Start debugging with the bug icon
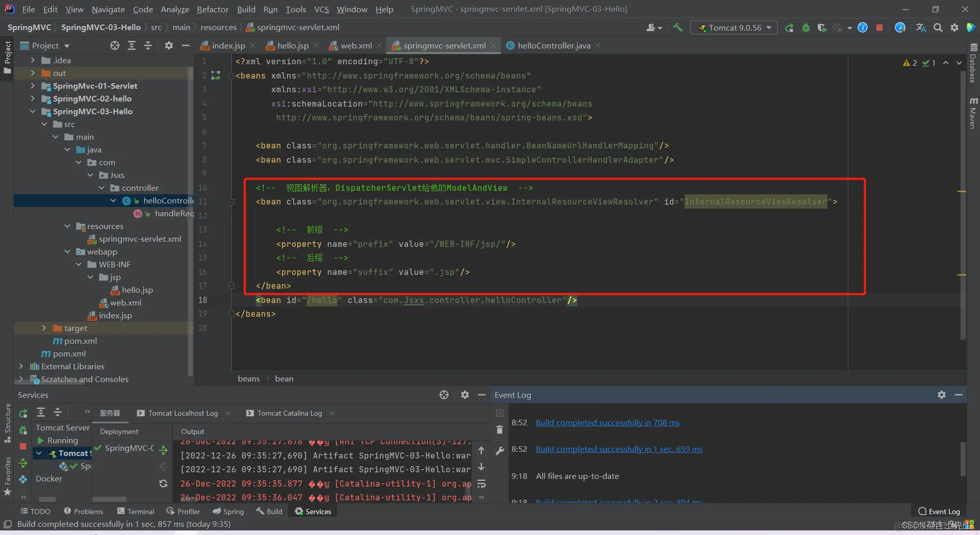Image resolution: width=980 pixels, height=535 pixels. coord(806,28)
